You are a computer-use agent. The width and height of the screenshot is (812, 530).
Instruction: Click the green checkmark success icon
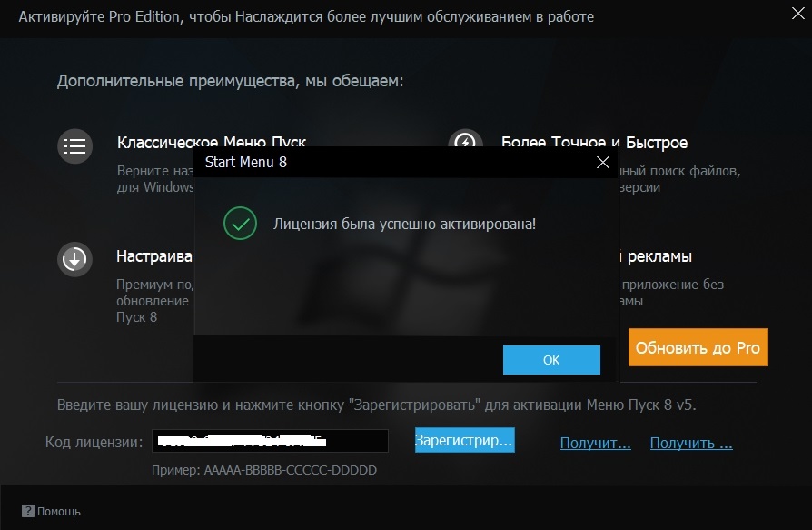(240, 224)
